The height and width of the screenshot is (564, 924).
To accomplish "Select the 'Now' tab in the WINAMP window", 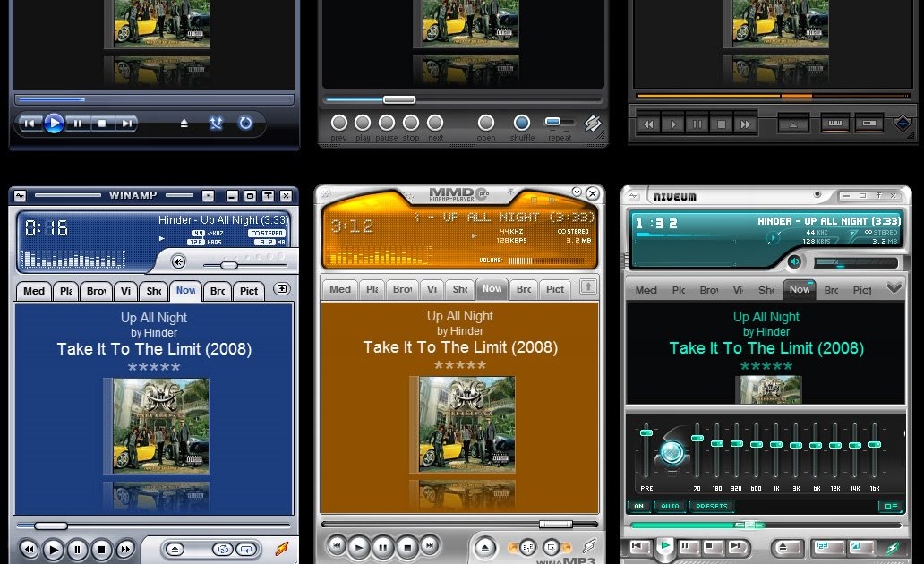I will (185, 290).
